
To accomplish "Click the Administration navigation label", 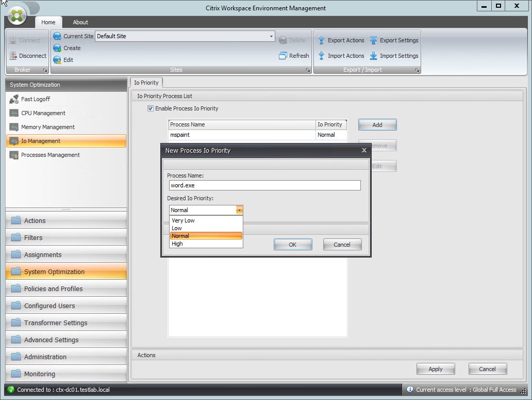I will [x=45, y=357].
